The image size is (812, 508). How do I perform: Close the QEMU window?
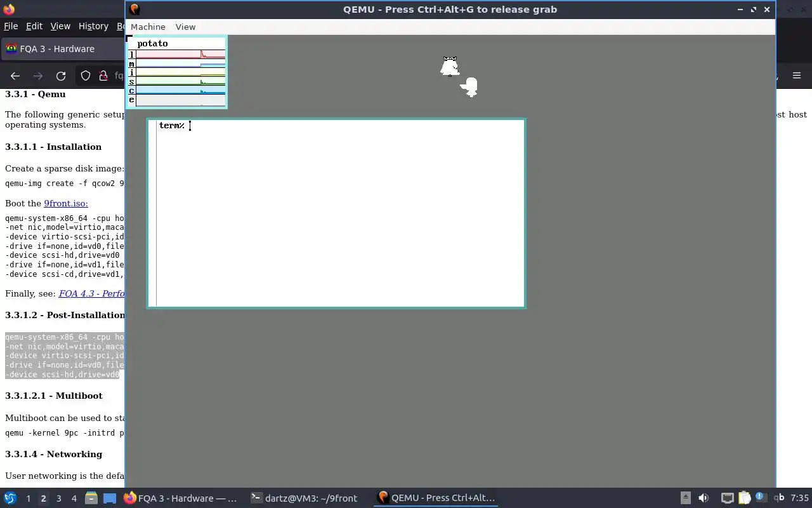click(767, 10)
